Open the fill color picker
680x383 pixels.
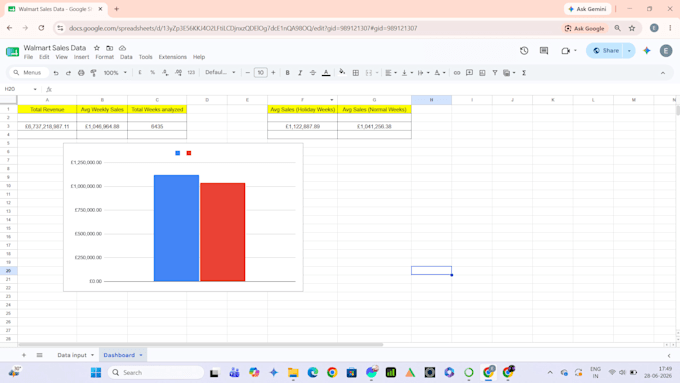[342, 72]
